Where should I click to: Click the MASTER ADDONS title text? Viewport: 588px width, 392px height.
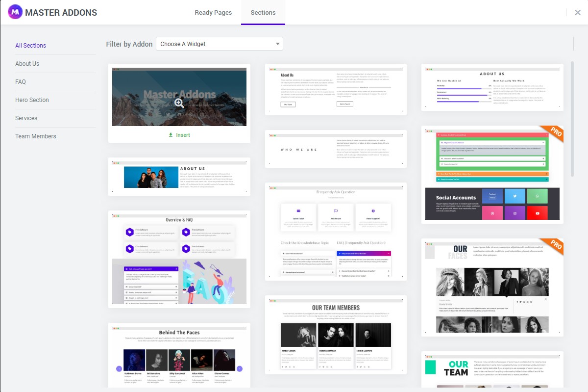(61, 13)
